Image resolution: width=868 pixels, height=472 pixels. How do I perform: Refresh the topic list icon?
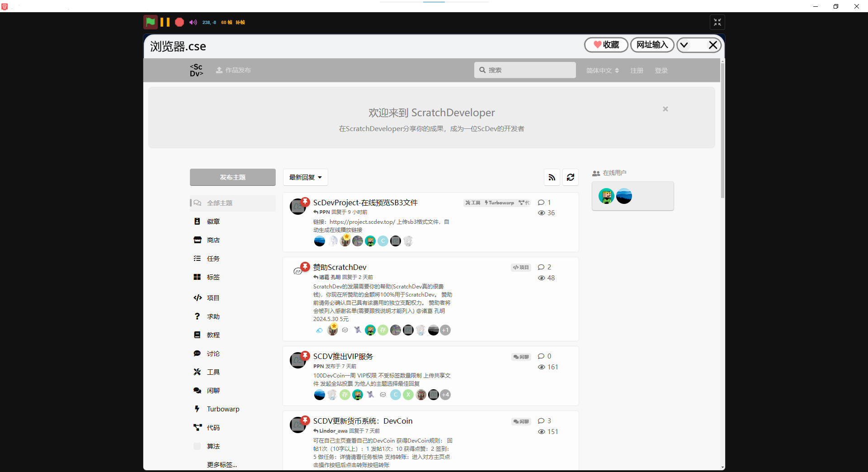571,177
